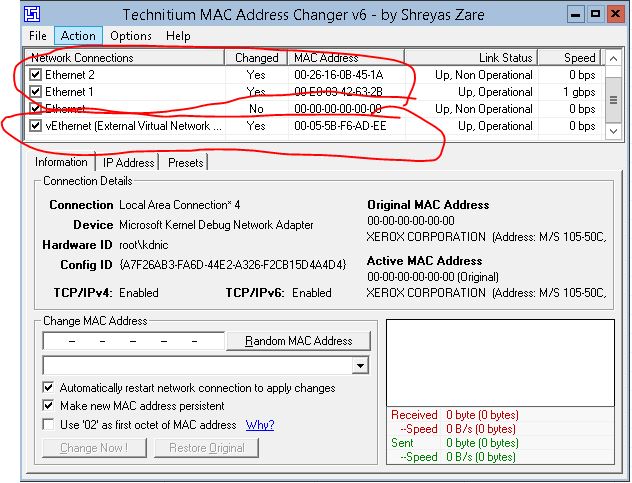Image resolution: width=632 pixels, height=483 pixels.
Task: Click the network traffic graph area
Action: pyautogui.click(x=500, y=363)
